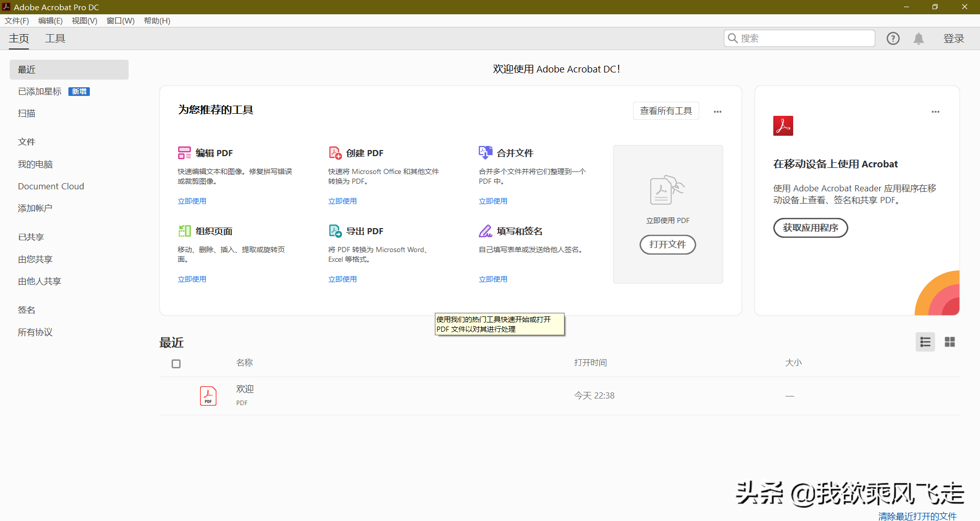This screenshot has height=521, width=980.
Task: Switch to the 主页 tab
Action: [x=19, y=38]
